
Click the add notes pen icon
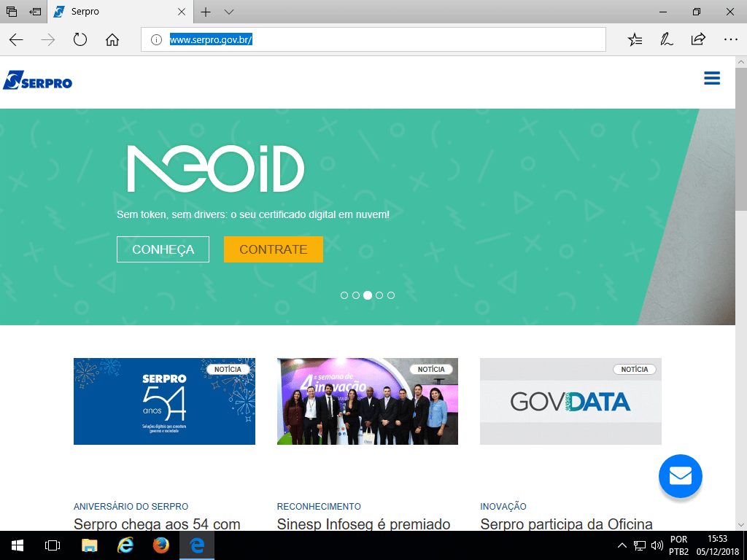point(666,40)
